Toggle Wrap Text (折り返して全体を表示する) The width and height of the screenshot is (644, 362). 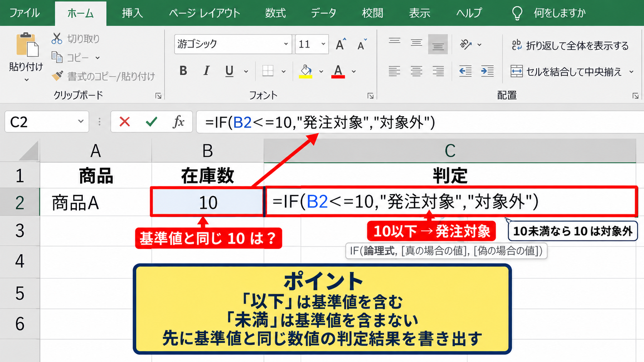[570, 45]
